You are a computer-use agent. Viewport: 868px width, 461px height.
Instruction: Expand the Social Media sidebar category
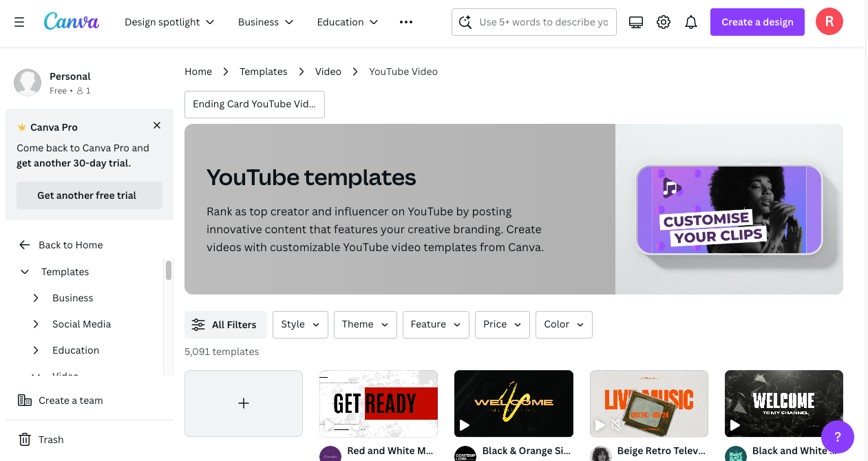point(36,324)
